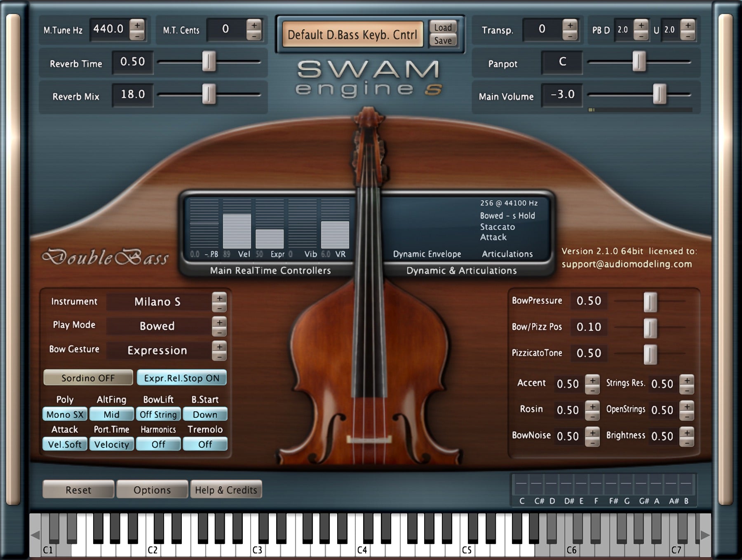
Task: Click the Reverb Mix slider handle
Action: click(209, 94)
